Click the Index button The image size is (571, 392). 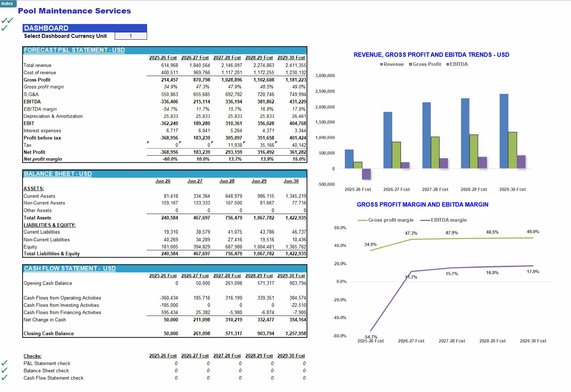8,3
